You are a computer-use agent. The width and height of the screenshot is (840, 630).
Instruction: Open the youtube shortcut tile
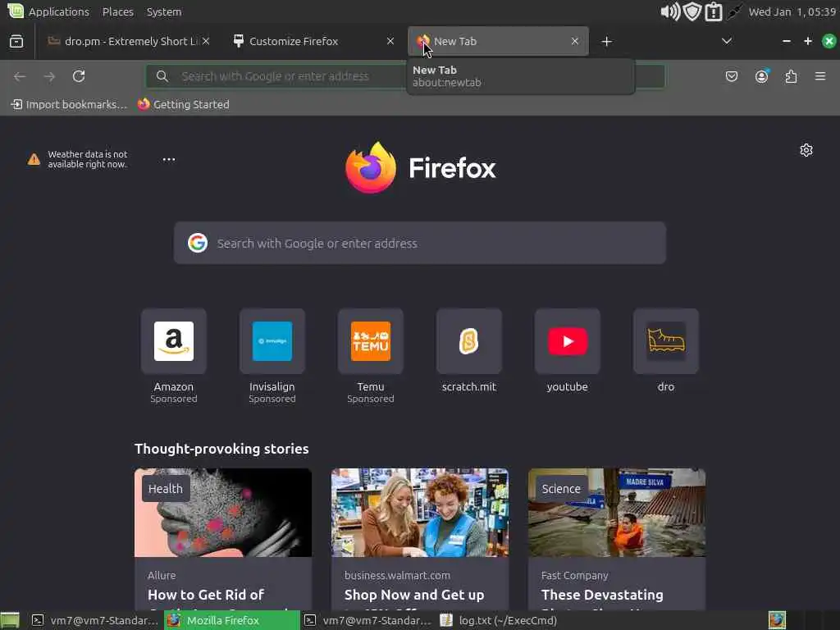(x=568, y=341)
